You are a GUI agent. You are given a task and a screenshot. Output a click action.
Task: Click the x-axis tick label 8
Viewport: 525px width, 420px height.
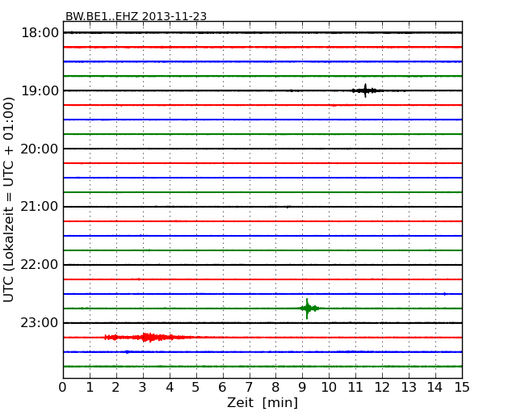tap(276, 387)
